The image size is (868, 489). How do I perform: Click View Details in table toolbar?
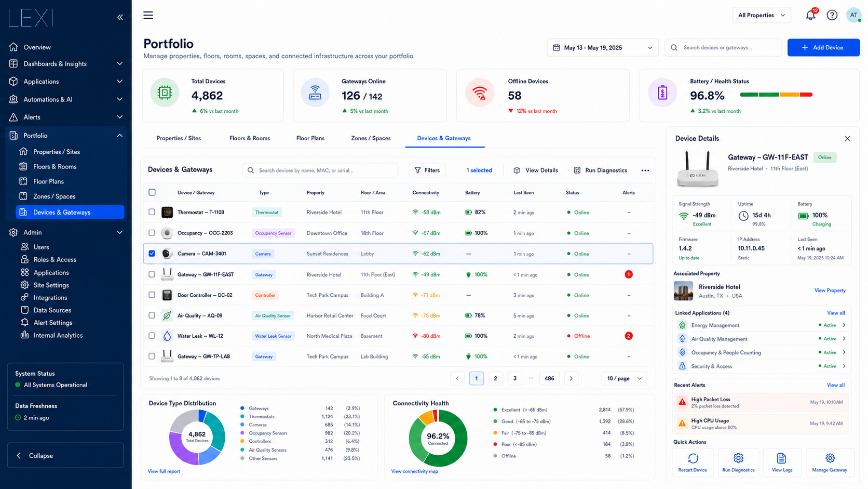click(x=536, y=170)
